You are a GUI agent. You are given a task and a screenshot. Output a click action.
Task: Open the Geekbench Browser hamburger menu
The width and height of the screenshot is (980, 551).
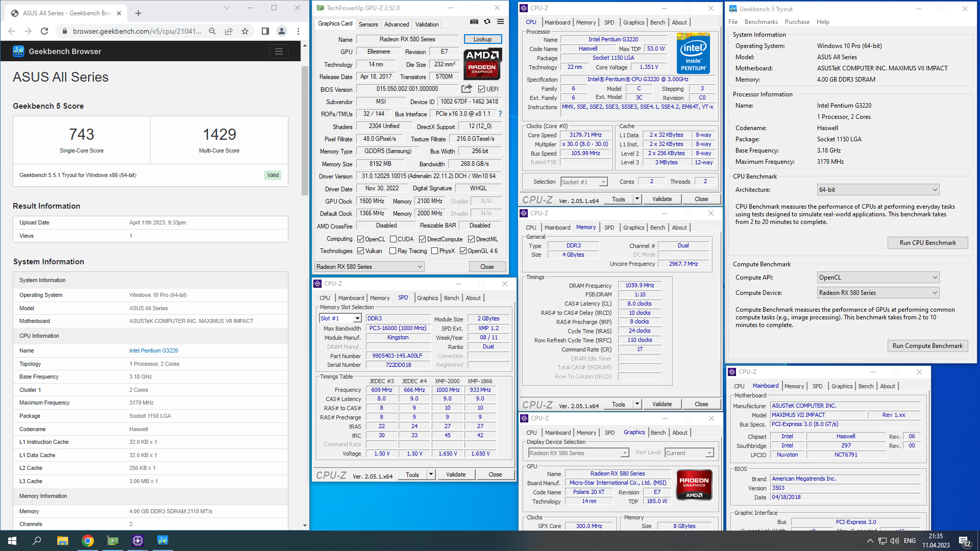tap(279, 51)
